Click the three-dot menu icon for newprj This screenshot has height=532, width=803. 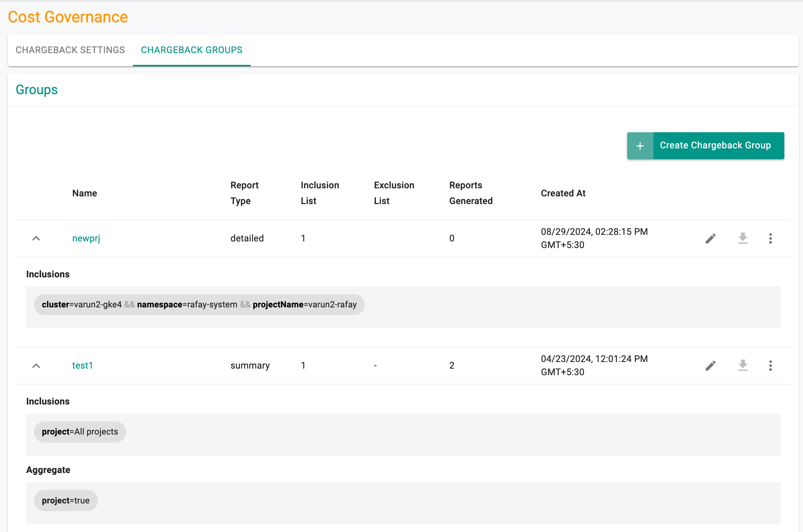[770, 238]
